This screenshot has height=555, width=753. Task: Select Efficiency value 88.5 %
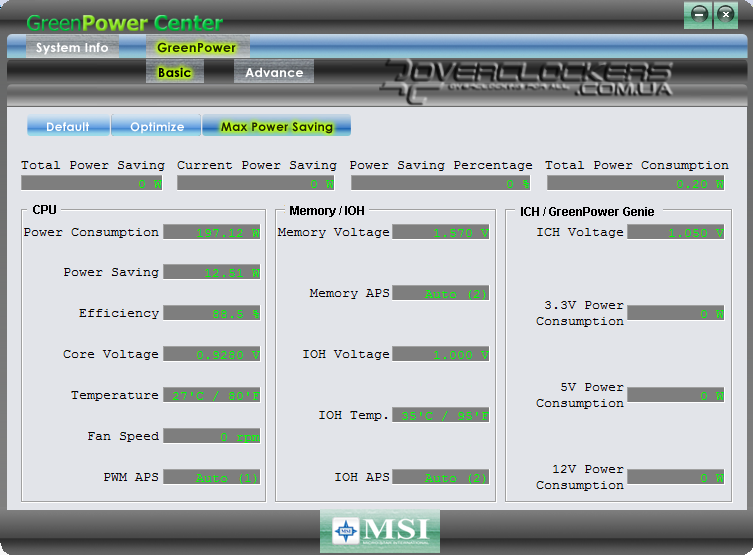pos(211,314)
